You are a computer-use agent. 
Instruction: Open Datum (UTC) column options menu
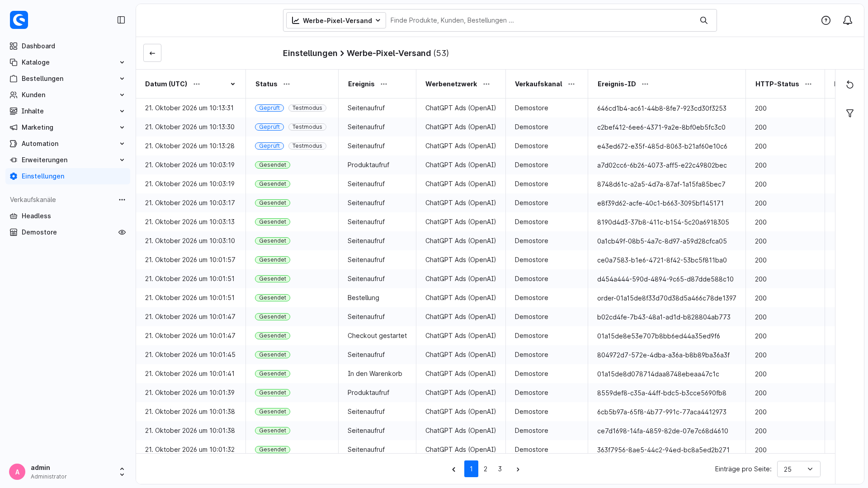[x=197, y=84]
